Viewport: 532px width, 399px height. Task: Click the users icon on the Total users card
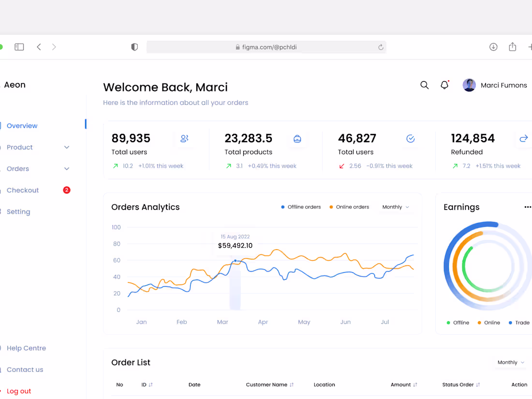coord(184,138)
